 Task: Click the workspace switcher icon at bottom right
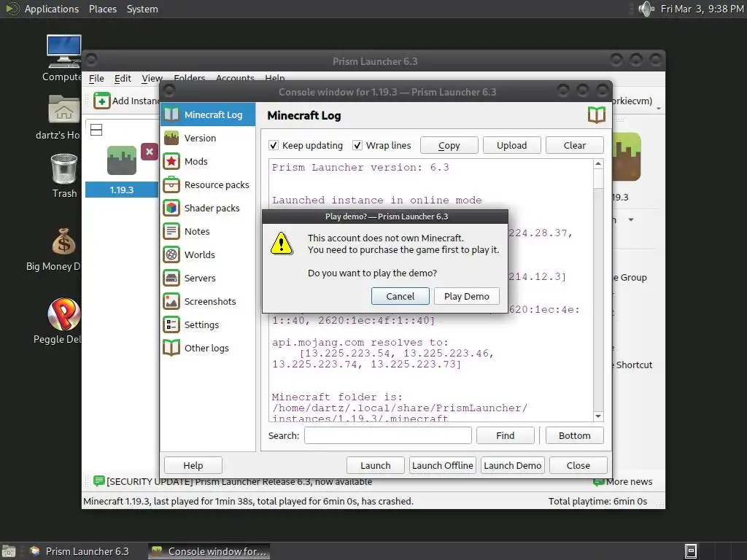tap(691, 551)
